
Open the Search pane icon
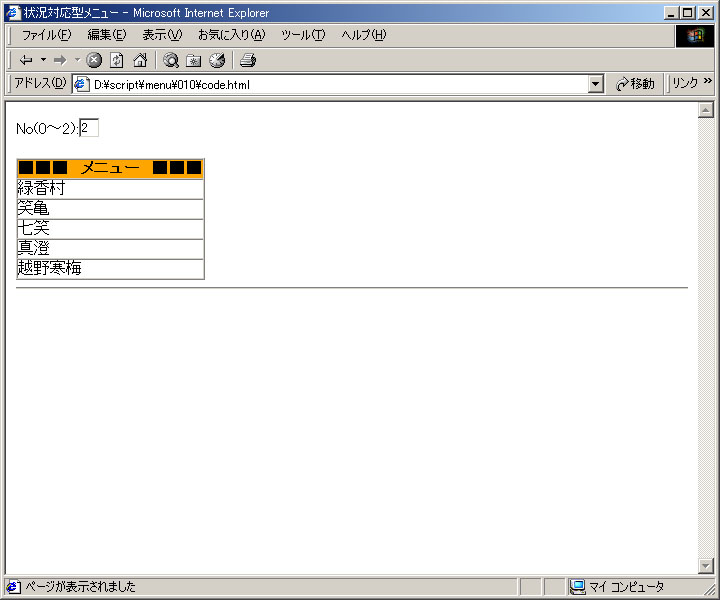click(x=171, y=60)
